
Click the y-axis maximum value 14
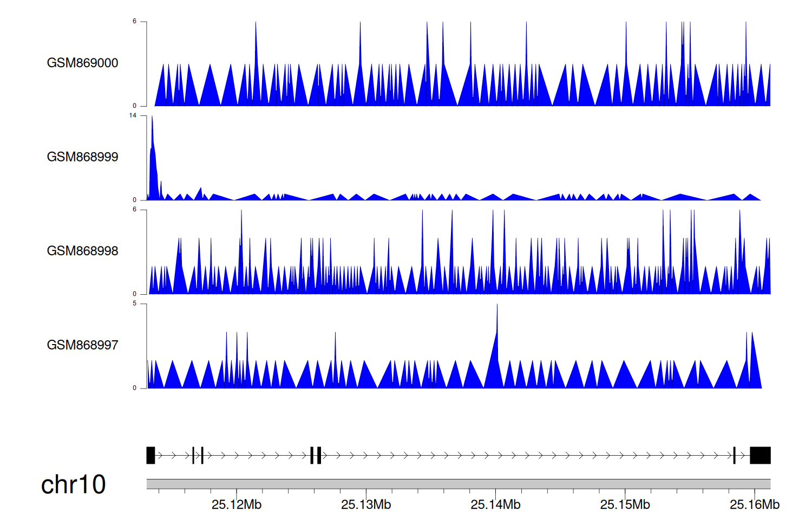[133, 115]
